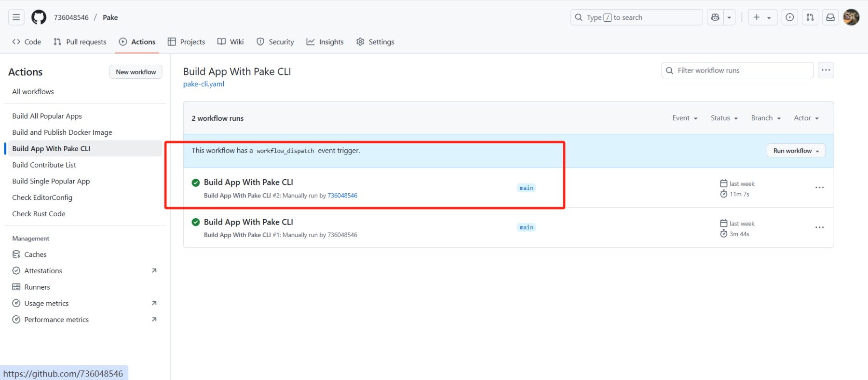Expand the Event filter dropdown
Image resolution: width=868 pixels, height=380 pixels.
pyautogui.click(x=685, y=118)
